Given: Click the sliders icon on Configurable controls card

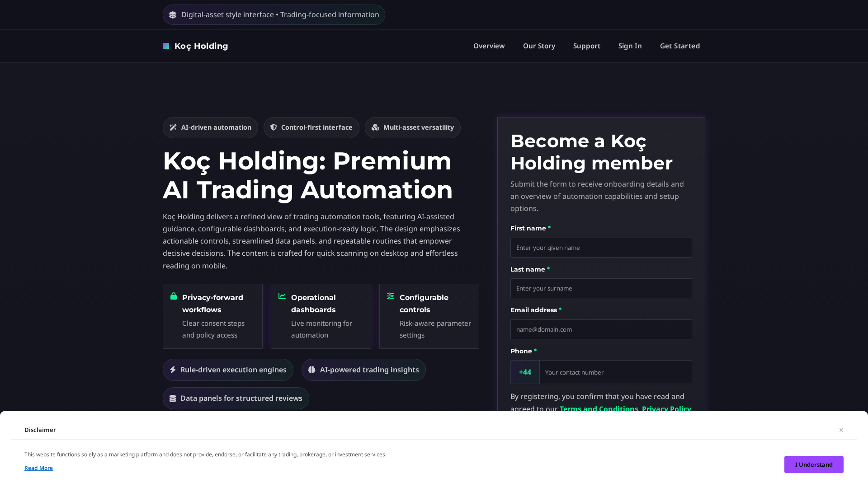Looking at the screenshot, I should click(390, 296).
